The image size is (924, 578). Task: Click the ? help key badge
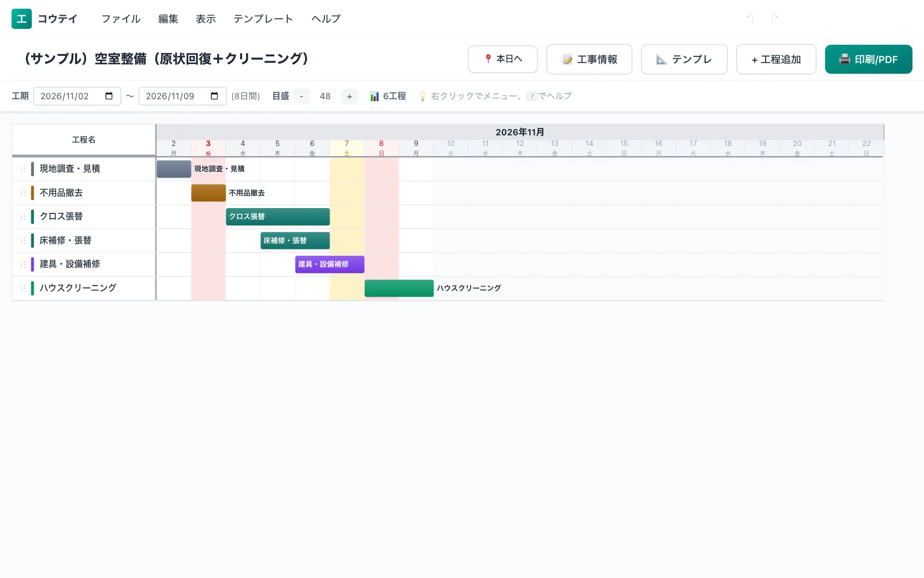(532, 96)
